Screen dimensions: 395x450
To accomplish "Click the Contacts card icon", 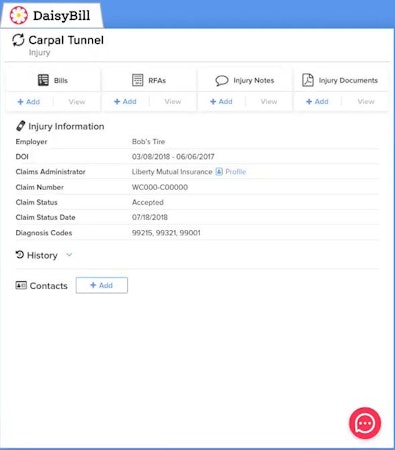I will [21, 285].
